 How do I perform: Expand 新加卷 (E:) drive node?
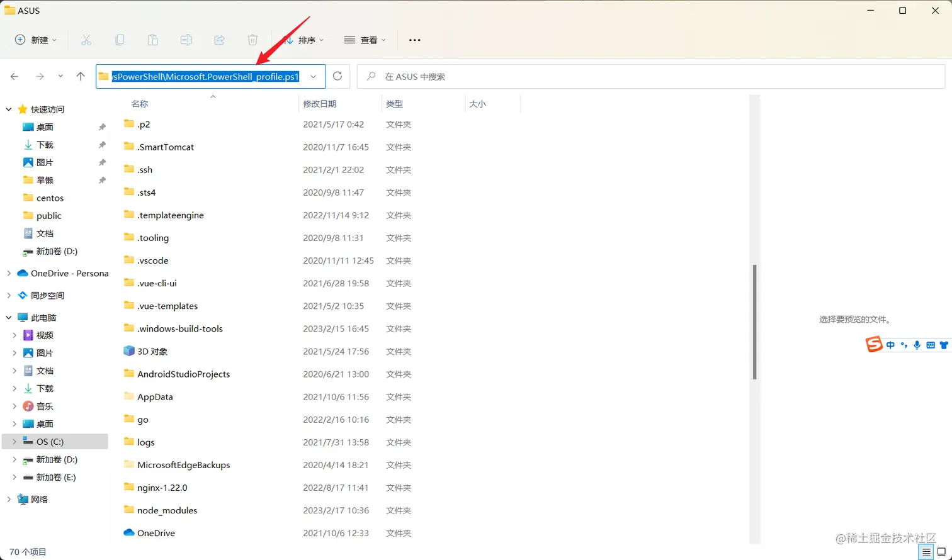[14, 477]
